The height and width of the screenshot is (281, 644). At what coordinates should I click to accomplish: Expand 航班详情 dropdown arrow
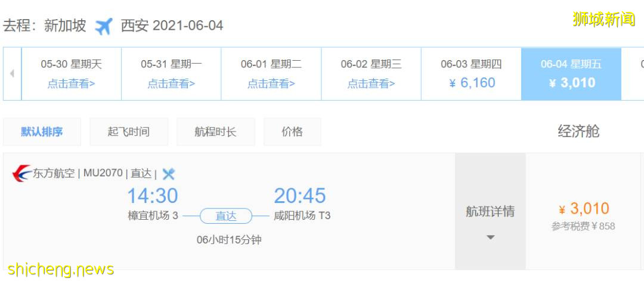(490, 237)
